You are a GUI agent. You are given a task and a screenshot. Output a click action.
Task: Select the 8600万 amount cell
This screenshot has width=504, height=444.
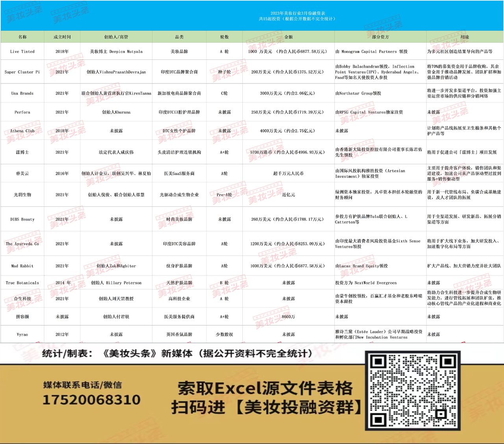coord(289,317)
